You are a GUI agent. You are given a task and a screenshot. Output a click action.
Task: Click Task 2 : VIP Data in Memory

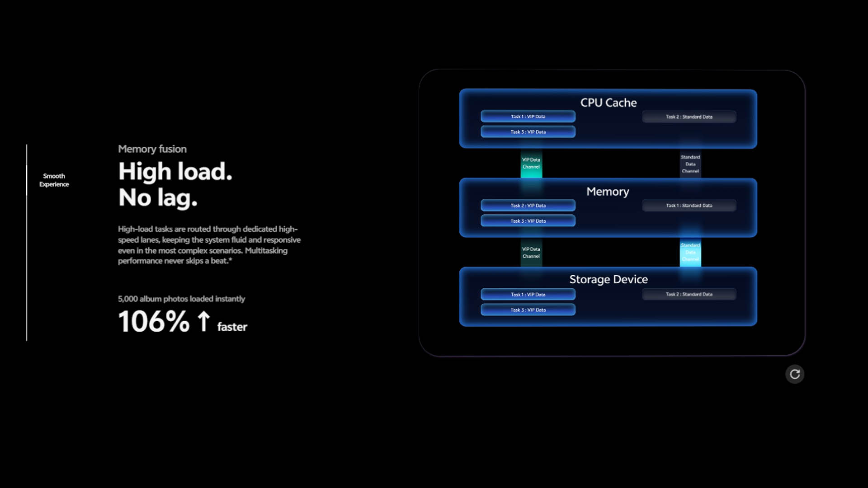528,206
